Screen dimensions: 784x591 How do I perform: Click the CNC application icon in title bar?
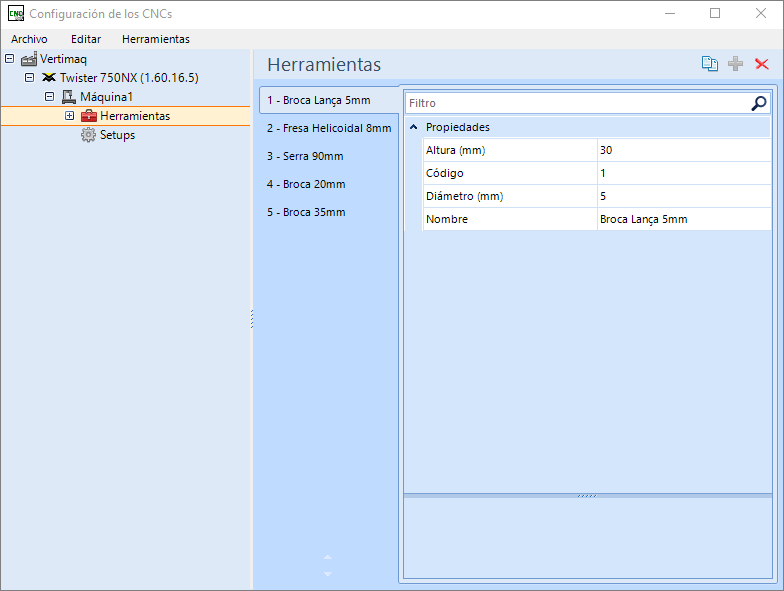point(16,14)
